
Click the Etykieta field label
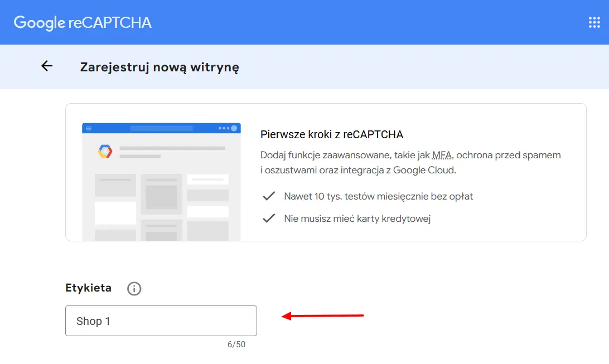pos(88,288)
